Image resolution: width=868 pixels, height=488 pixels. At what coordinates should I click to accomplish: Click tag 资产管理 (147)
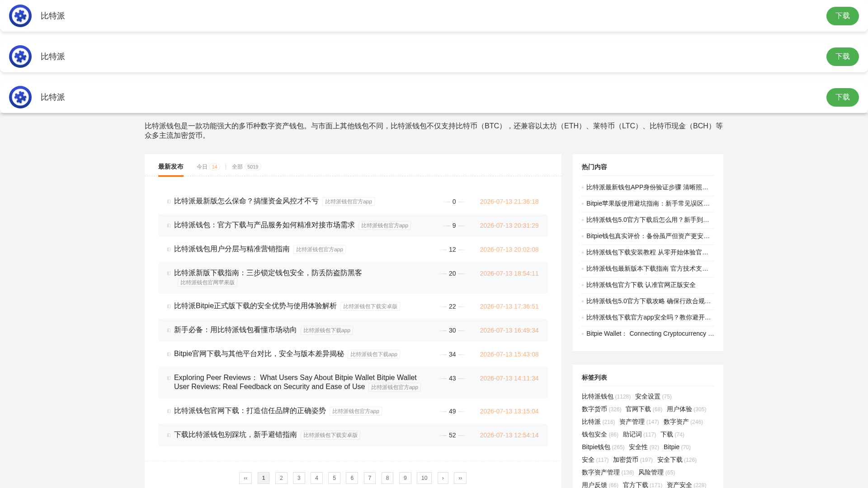click(x=639, y=422)
